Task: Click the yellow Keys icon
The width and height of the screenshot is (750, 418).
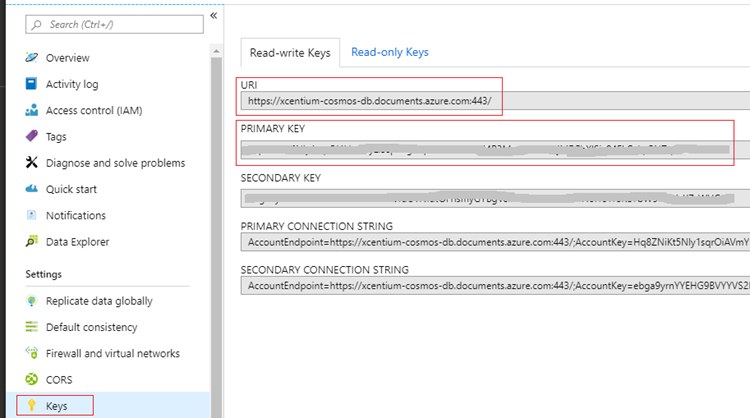Action: pyautogui.click(x=32, y=406)
